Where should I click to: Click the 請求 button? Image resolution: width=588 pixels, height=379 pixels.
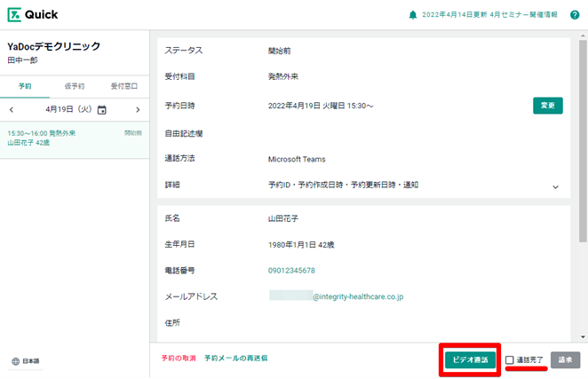[x=567, y=359]
